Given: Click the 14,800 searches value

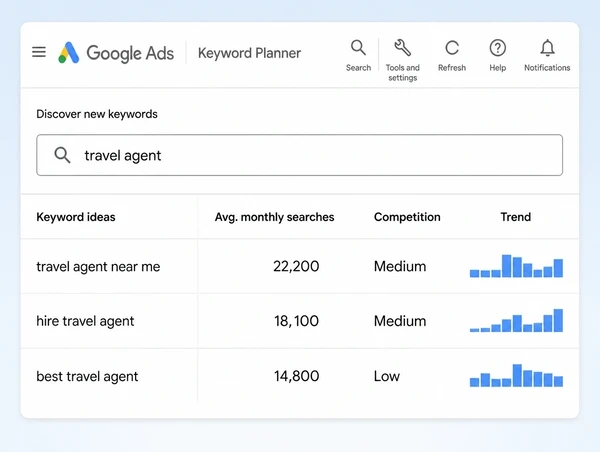Looking at the screenshot, I should (x=296, y=376).
